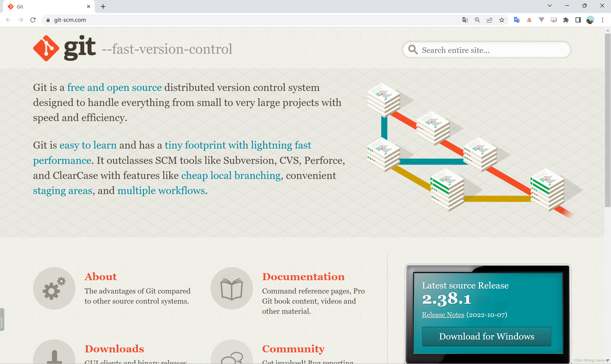Share this page via share icon
Viewport: 611px width, 364px height.
[x=489, y=20]
